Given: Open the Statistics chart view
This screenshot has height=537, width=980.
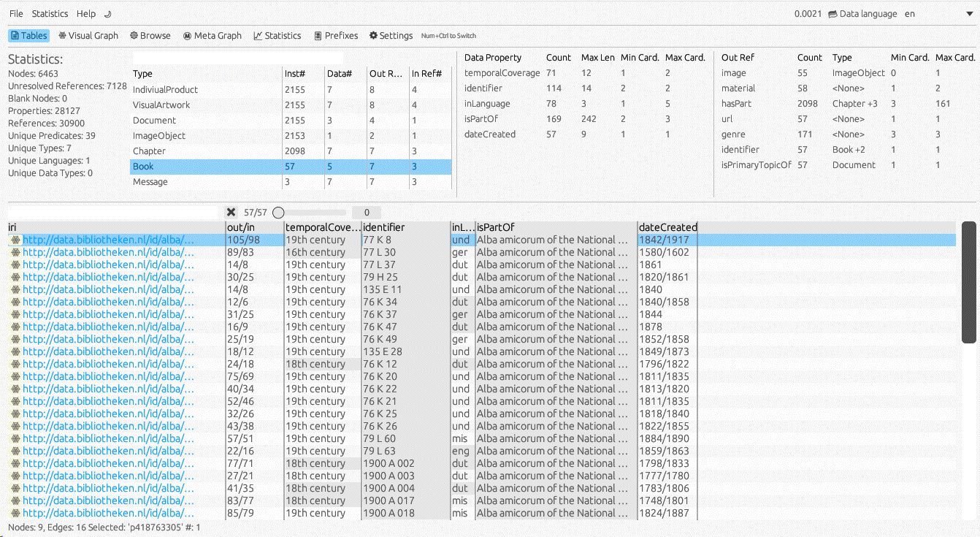Looking at the screenshot, I should (277, 36).
